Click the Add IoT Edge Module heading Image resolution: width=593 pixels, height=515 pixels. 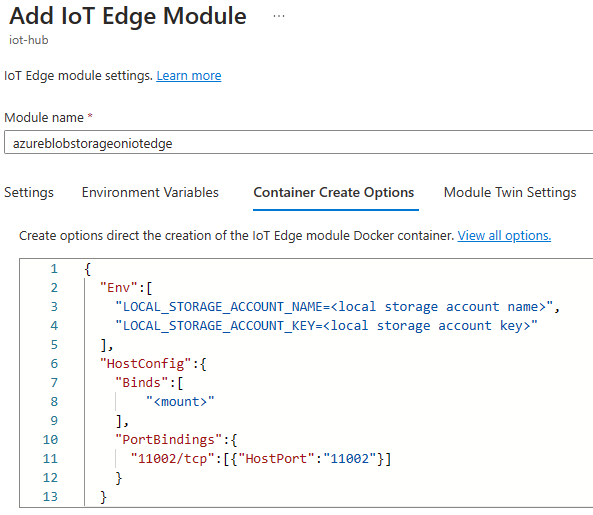coord(128,16)
